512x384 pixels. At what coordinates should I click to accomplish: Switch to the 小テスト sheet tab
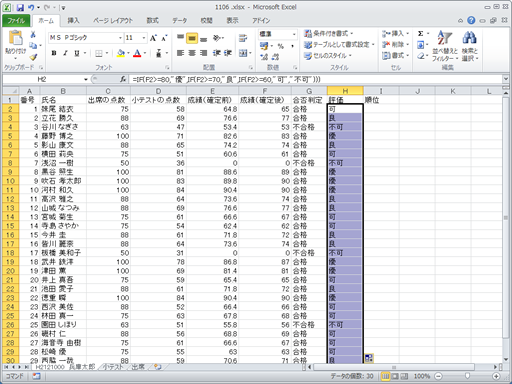click(x=113, y=367)
